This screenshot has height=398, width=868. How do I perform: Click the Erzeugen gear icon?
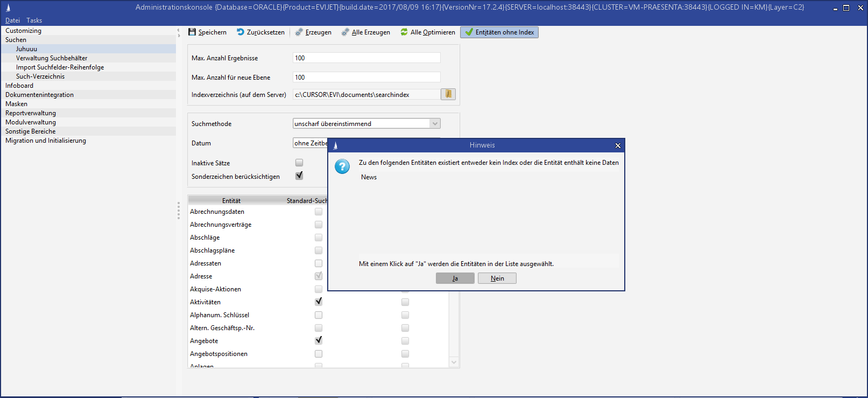click(299, 32)
